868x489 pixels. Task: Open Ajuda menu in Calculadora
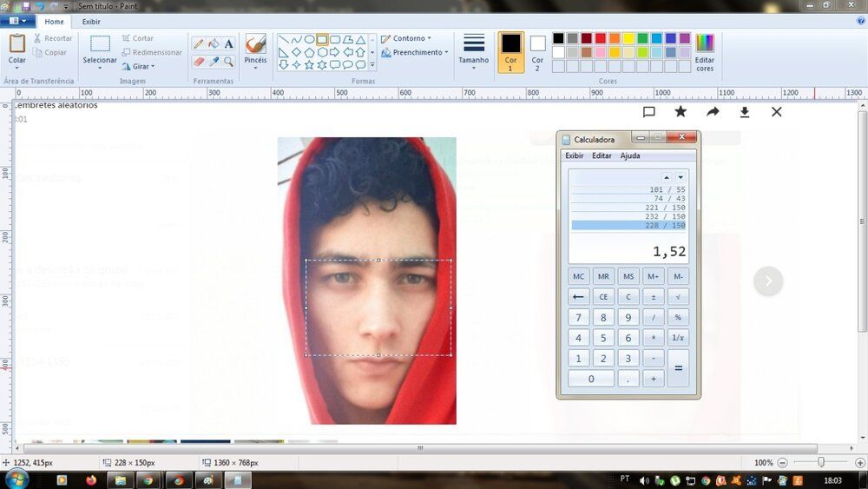coord(630,155)
